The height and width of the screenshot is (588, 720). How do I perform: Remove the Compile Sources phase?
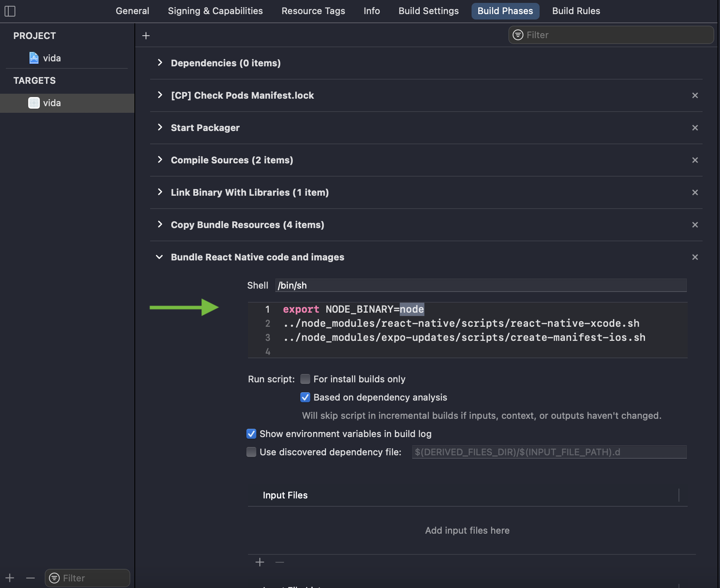click(x=695, y=160)
